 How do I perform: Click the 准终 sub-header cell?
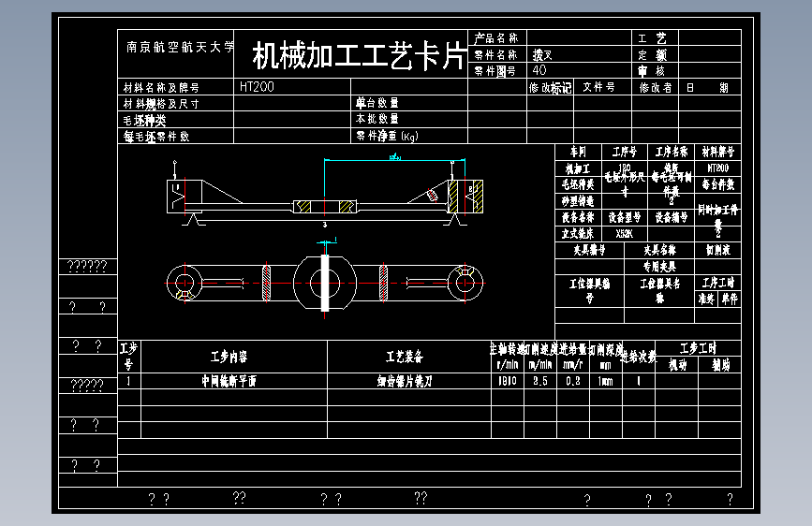pyautogui.click(x=706, y=300)
